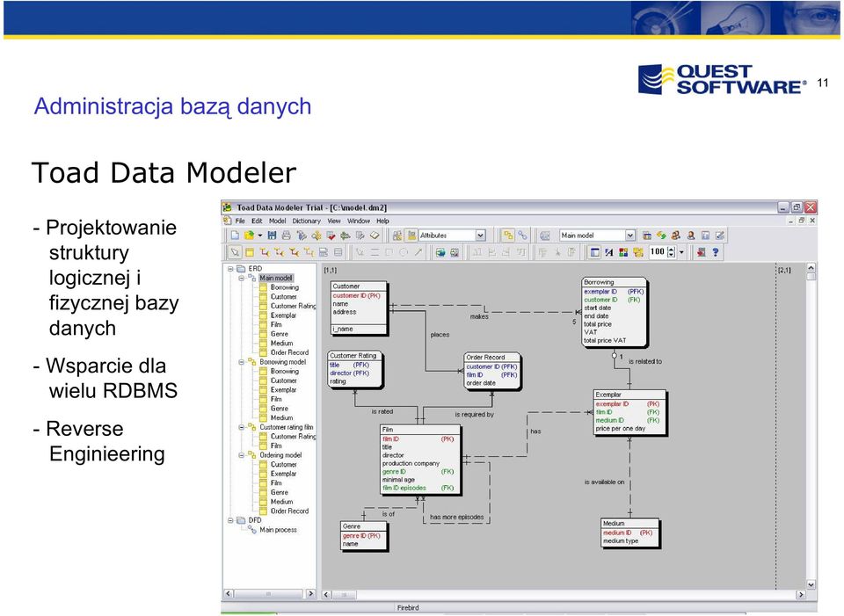Click the diagram horizontal scrollbar right arrow
Viewport: 844px width, 616px height.
click(x=801, y=595)
